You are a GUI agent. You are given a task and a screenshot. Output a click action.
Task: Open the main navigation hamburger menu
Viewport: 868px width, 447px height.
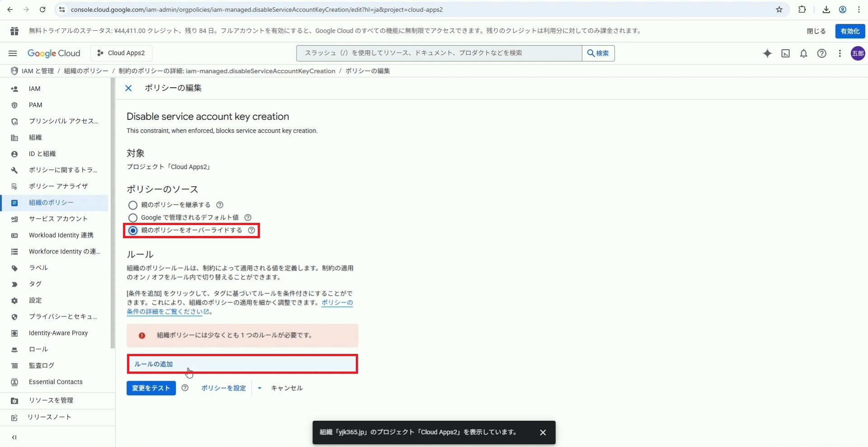pos(13,53)
